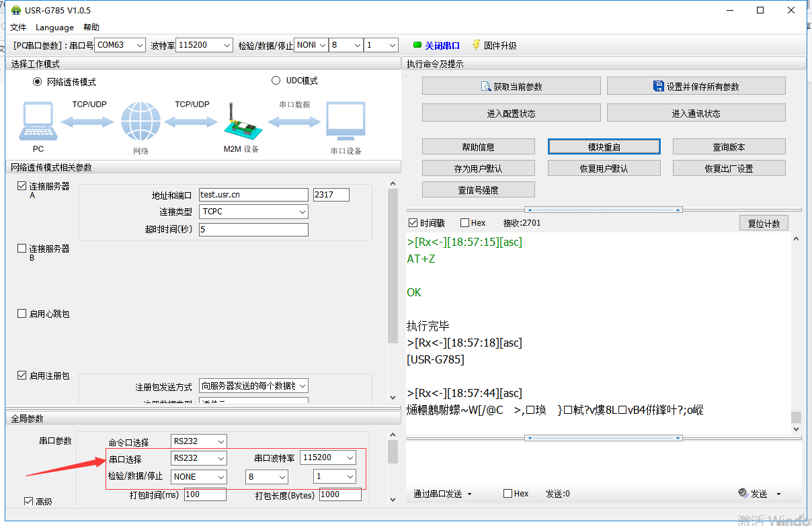Viewport: 812px width, 526px height.
Task: Select the UDC模式 radio button
Action: click(x=276, y=81)
